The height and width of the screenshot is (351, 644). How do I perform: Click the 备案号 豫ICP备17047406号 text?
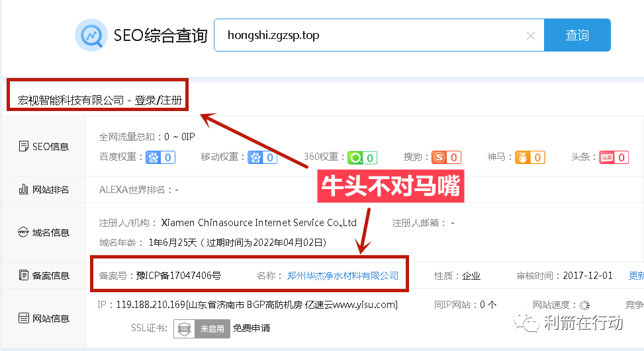click(x=160, y=276)
